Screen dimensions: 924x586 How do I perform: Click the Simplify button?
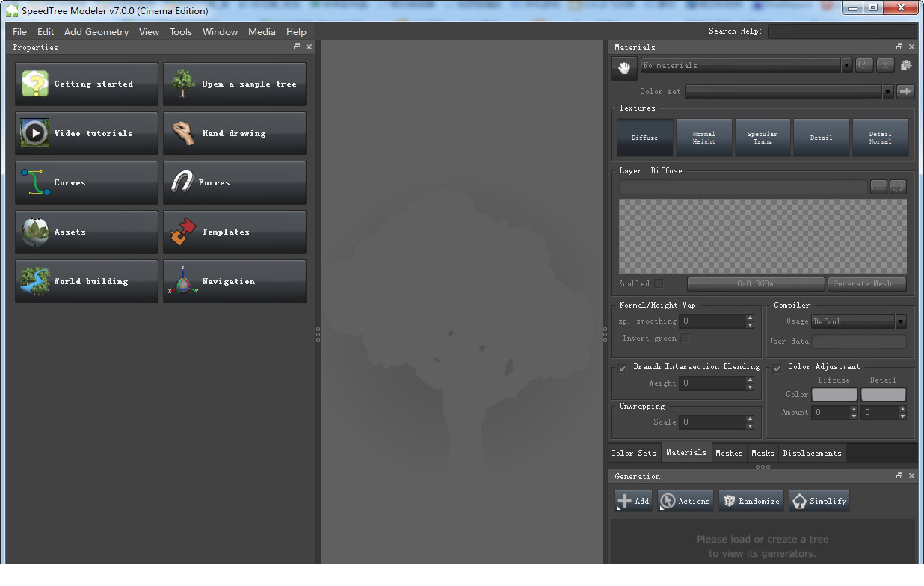click(819, 501)
